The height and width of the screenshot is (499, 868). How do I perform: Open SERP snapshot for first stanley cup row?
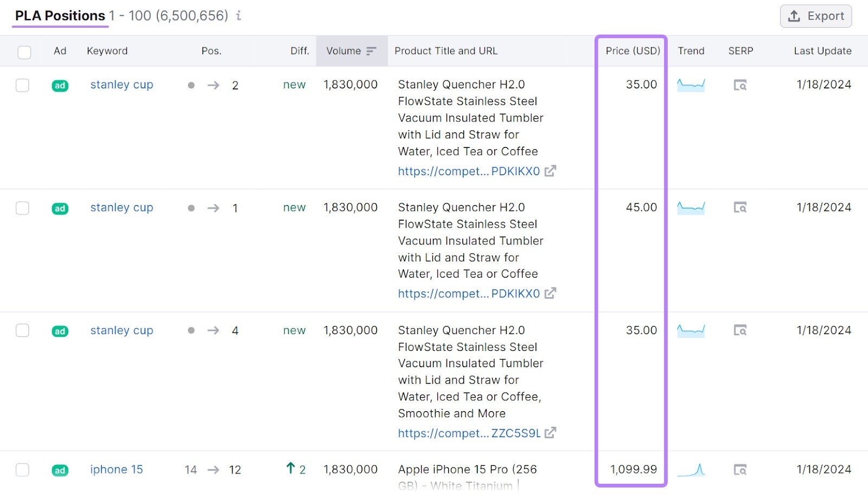[x=740, y=85]
